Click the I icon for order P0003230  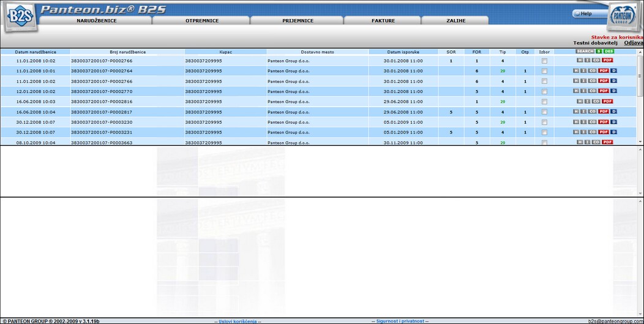coord(583,122)
